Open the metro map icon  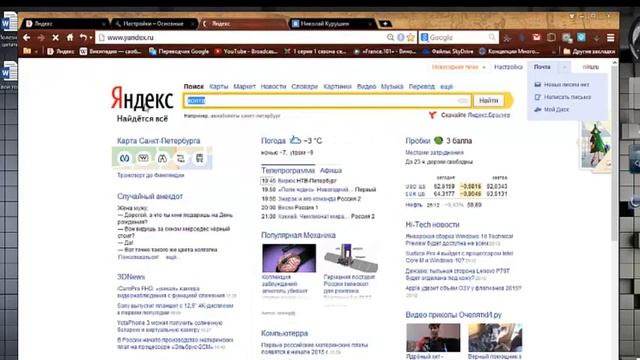coord(124,158)
